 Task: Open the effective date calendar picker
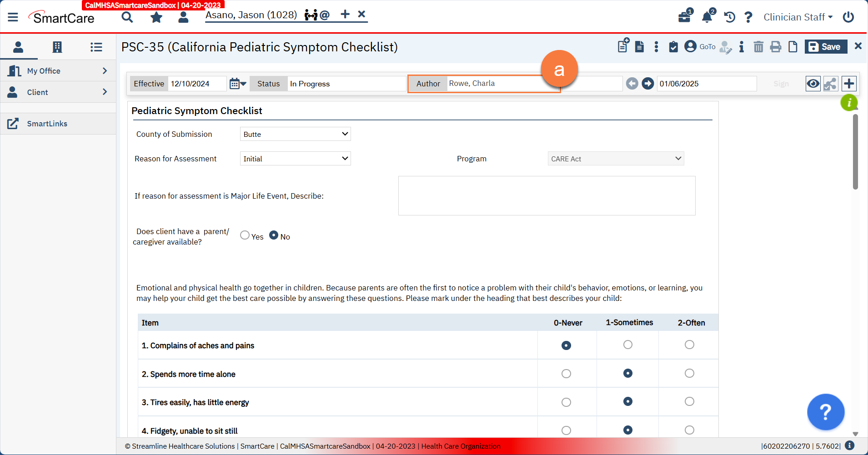point(237,84)
